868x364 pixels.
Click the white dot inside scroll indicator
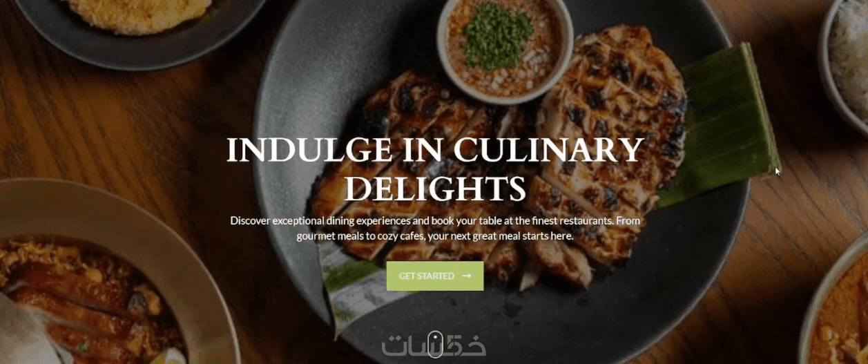[434, 338]
